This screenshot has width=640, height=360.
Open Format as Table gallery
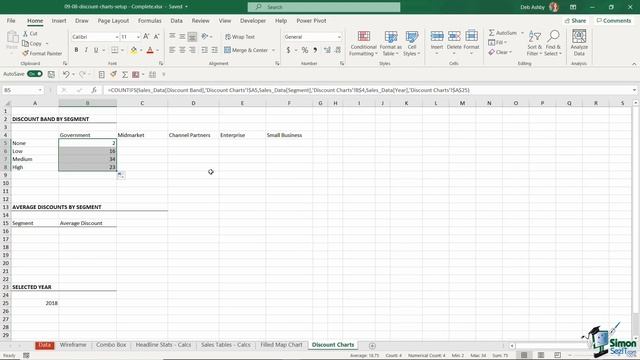[391, 43]
